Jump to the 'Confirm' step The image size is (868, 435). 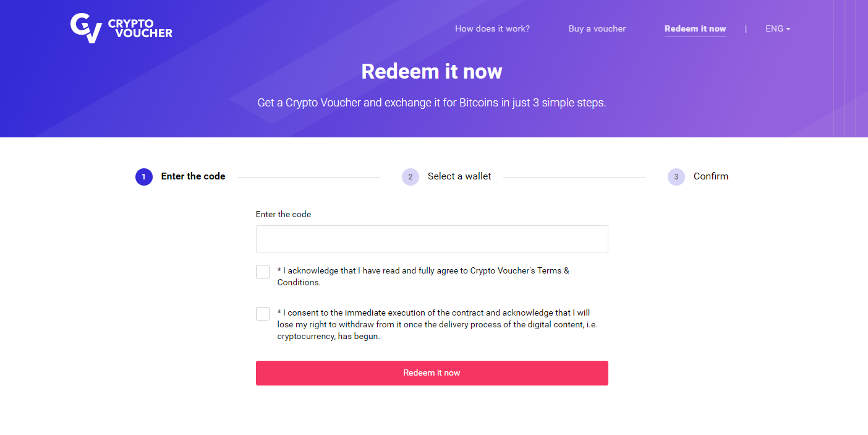coord(711,176)
